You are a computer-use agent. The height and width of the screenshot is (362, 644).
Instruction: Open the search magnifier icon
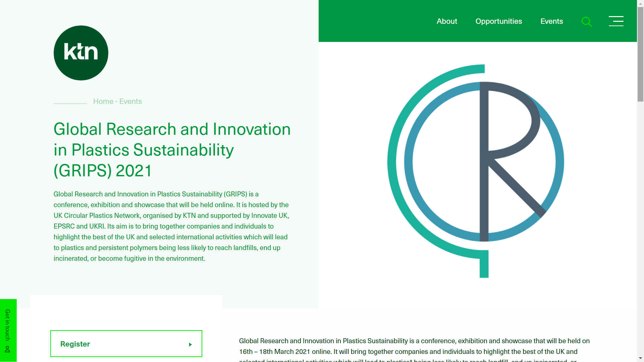586,22
